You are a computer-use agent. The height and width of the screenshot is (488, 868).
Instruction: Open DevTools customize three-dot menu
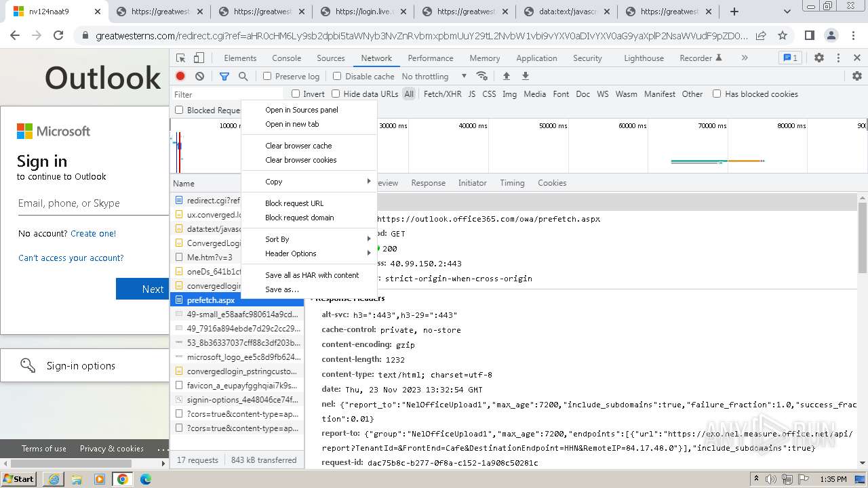[838, 58]
